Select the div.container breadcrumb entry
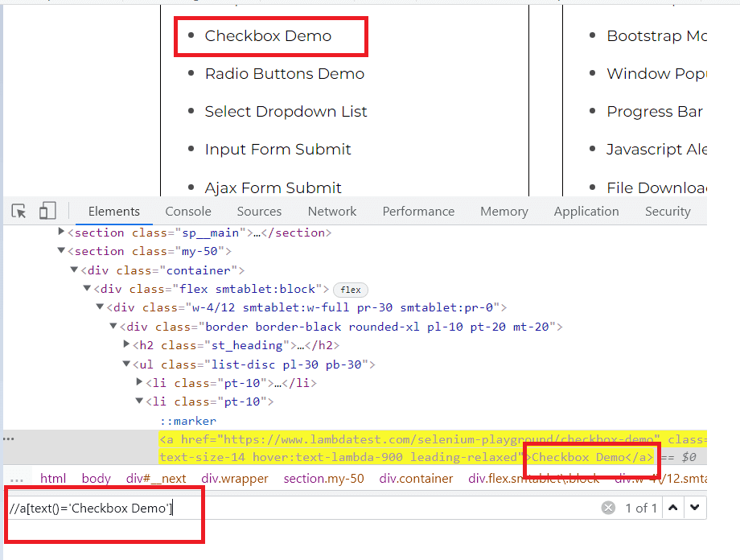Viewport: 740px width, 560px height. (416, 478)
